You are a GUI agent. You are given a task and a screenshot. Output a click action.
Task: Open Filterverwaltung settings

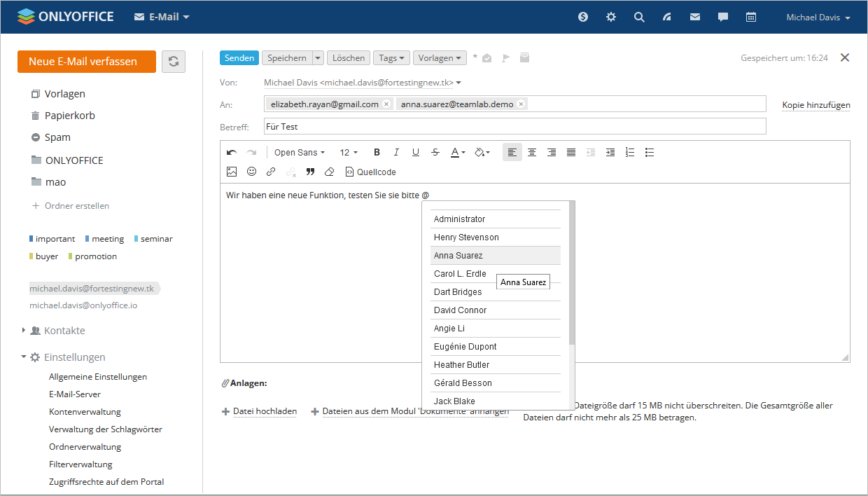(80, 464)
